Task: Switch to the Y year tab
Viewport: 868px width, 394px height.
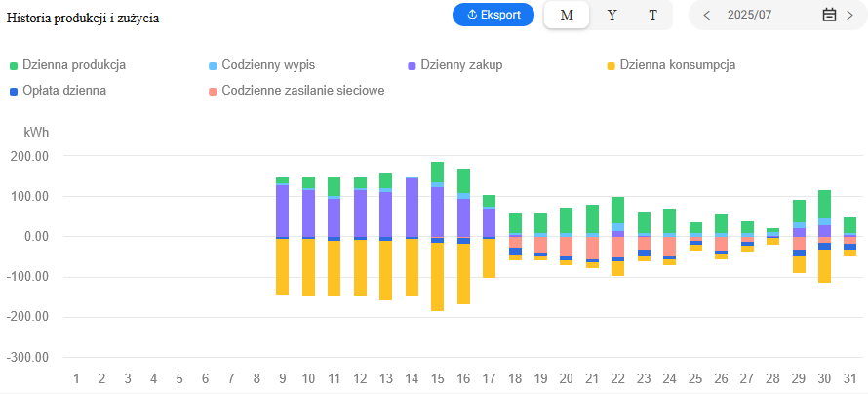Action: coord(612,16)
